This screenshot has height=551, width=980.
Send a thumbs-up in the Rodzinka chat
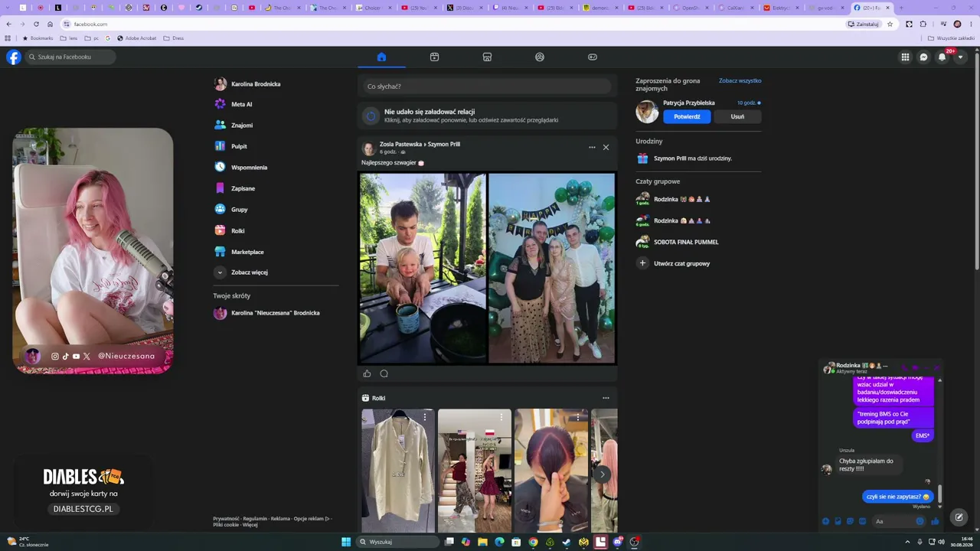(935, 521)
